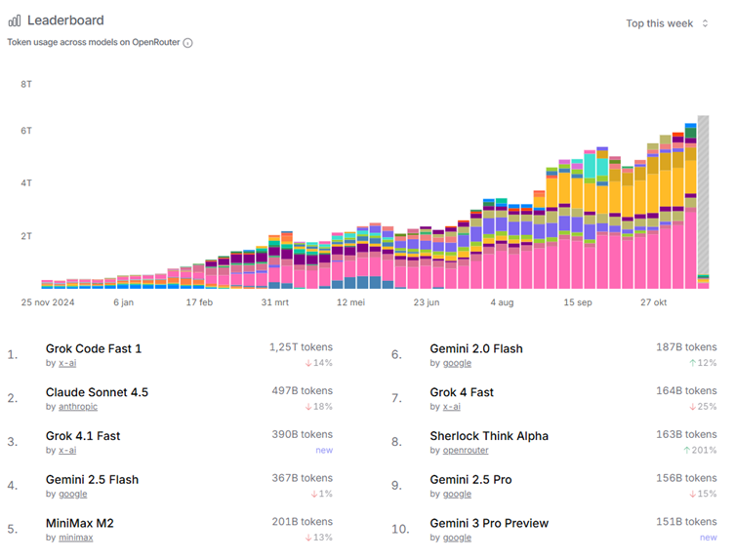
Task: Click the 15% decrease for Gemini 2.5 Pro
Action: click(x=703, y=494)
